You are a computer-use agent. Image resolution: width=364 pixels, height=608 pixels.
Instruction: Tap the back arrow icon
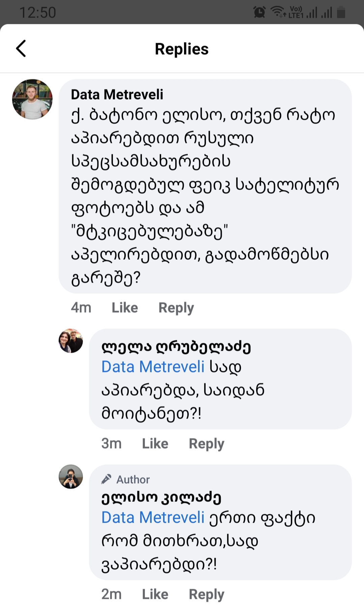tap(21, 49)
